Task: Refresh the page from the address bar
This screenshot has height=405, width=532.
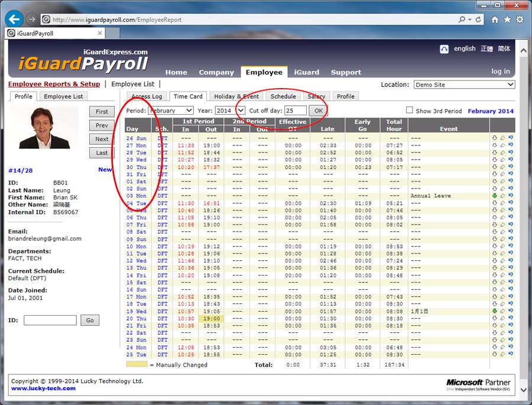Action: [478, 20]
